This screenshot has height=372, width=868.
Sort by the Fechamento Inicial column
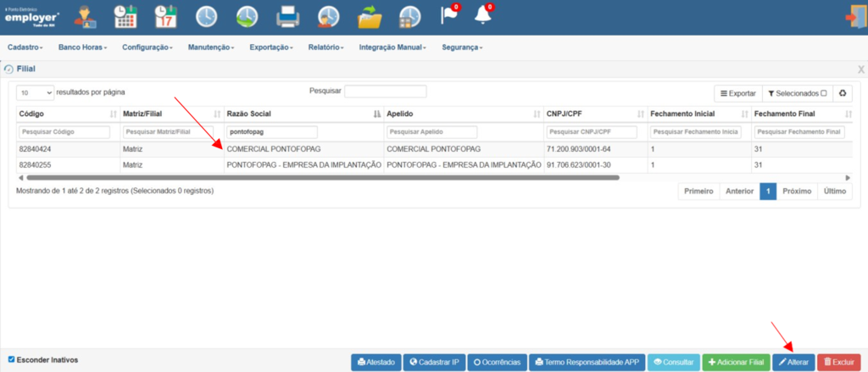699,114
